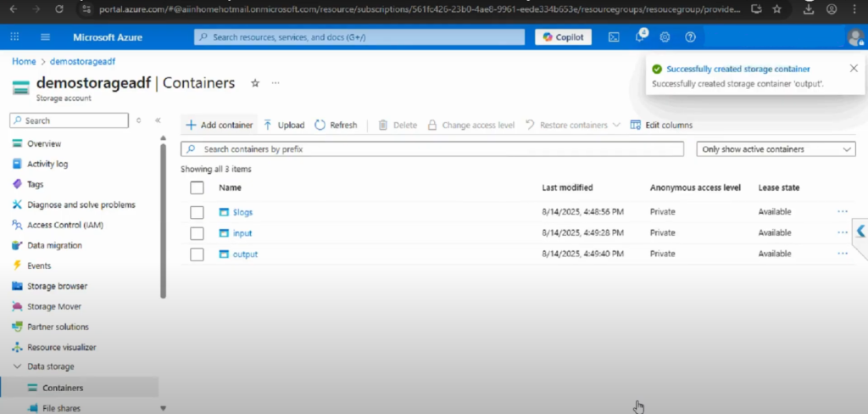Launch Cloud Shell from the top bar

coord(614,37)
